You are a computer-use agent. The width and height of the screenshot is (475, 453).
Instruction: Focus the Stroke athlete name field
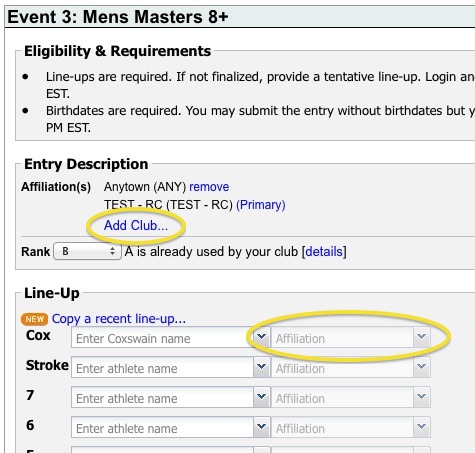[162, 367]
